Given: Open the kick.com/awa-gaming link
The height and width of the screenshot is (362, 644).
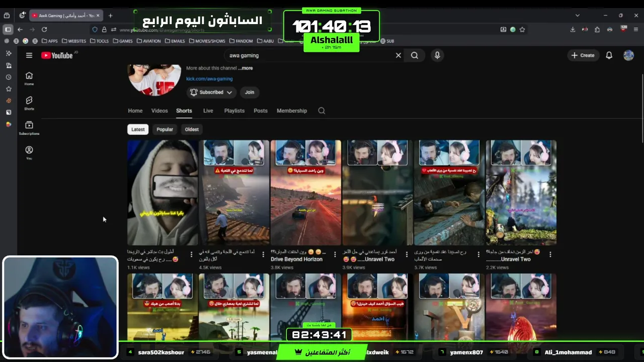Looking at the screenshot, I should (209, 79).
